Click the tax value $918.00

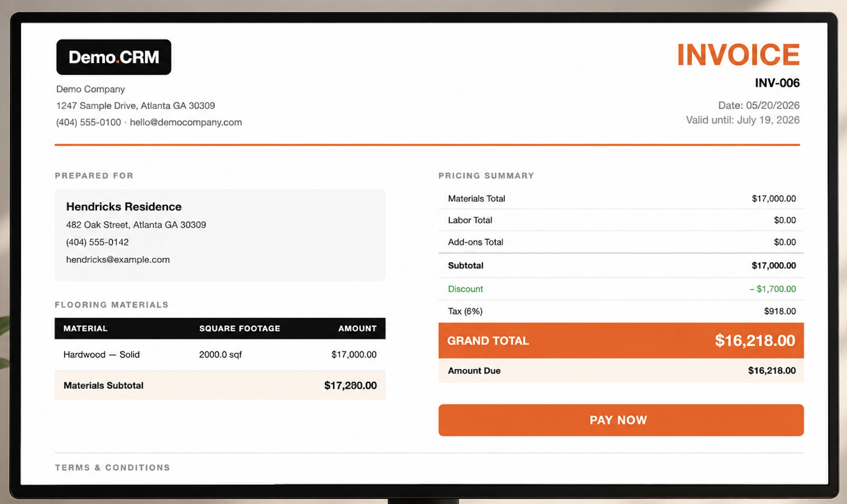click(x=780, y=311)
